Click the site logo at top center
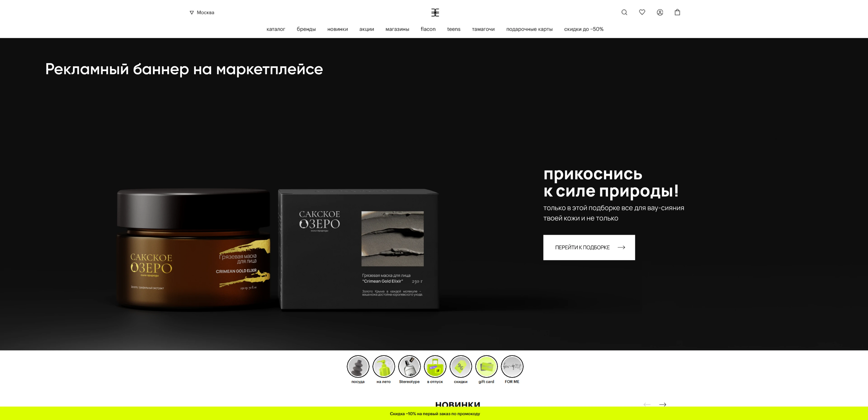This screenshot has width=868, height=420. [435, 12]
